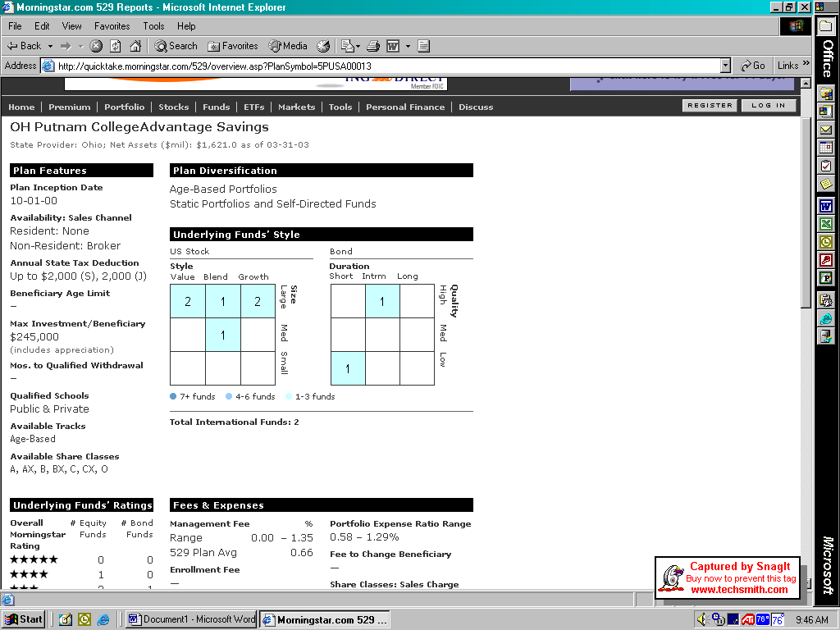
Task: Open the Favorites menu in the menu bar
Action: (112, 26)
